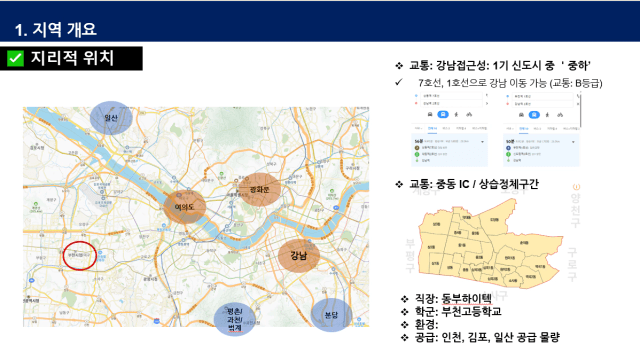
Task: Click the 90분 travel time text
Action: 510,142
